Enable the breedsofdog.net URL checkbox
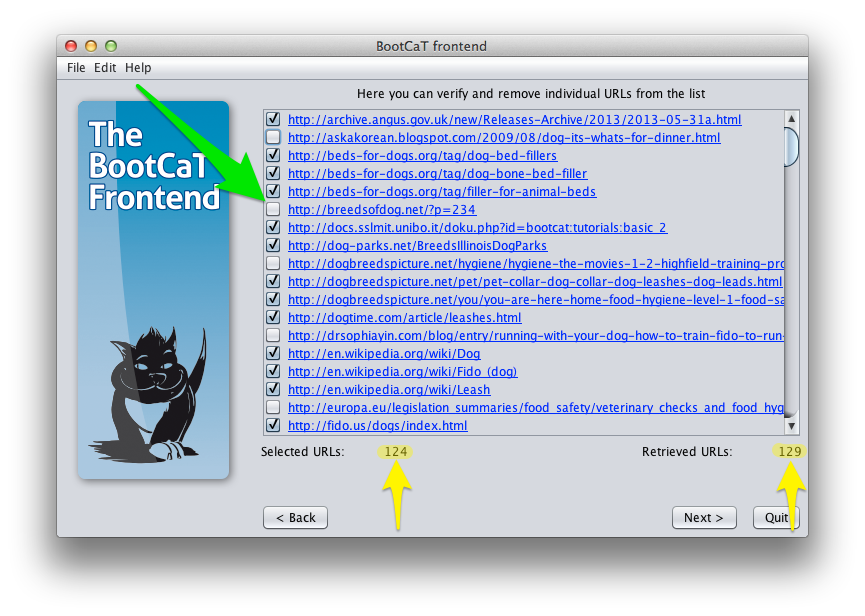This screenshot has height=616, width=865. pos(273,210)
